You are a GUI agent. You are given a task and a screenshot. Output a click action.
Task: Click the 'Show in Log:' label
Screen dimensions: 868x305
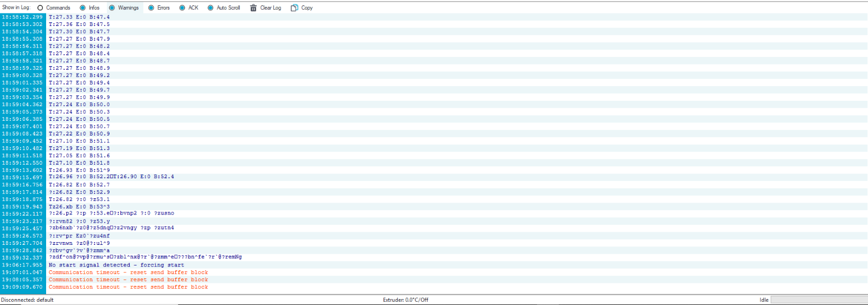coord(16,8)
